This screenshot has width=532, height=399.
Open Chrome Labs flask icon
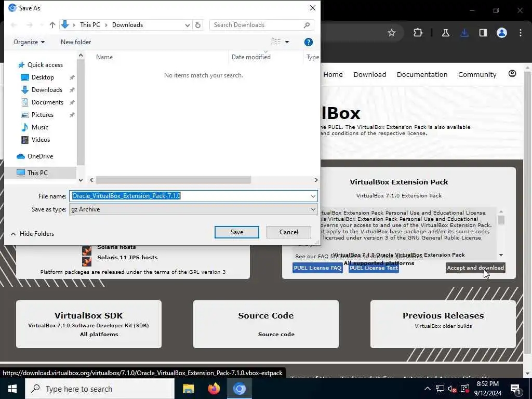point(446,33)
